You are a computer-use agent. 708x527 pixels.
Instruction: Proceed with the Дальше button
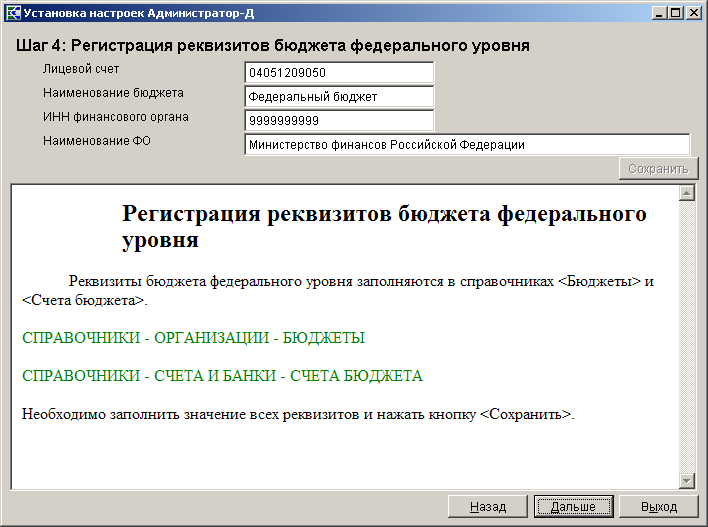point(573,507)
